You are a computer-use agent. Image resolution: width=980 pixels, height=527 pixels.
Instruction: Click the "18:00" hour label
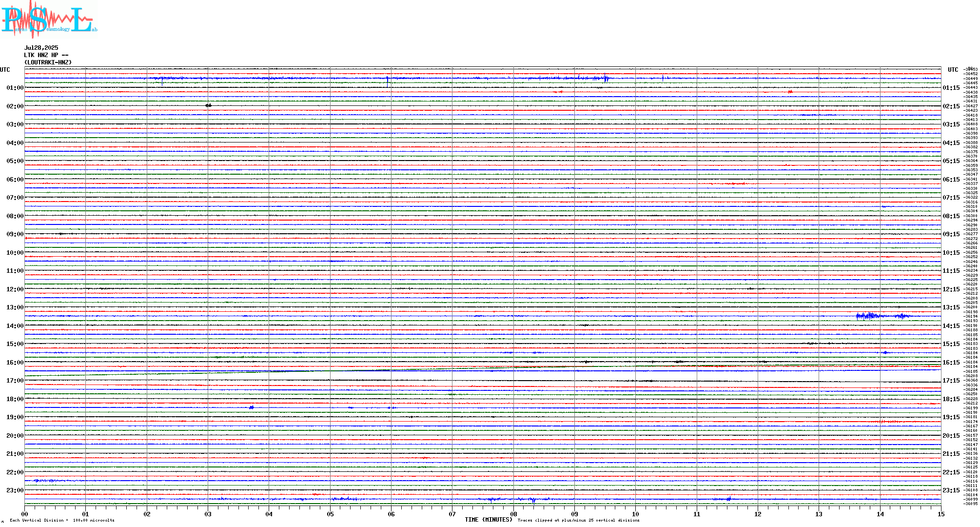(x=15, y=399)
